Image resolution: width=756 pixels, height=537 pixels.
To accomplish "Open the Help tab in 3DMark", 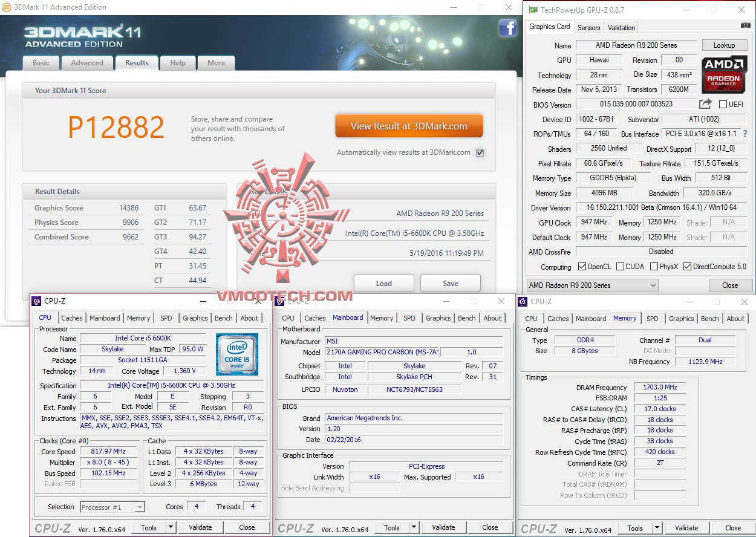I will tap(178, 63).
